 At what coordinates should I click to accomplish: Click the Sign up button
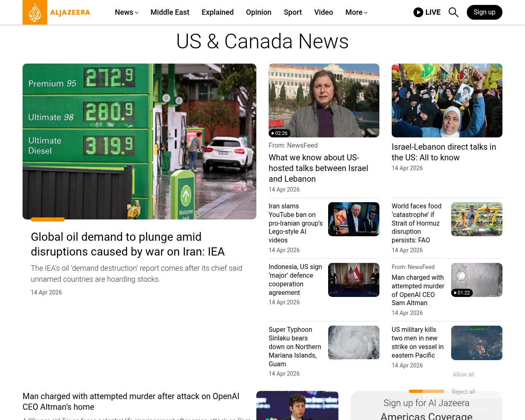point(484,12)
